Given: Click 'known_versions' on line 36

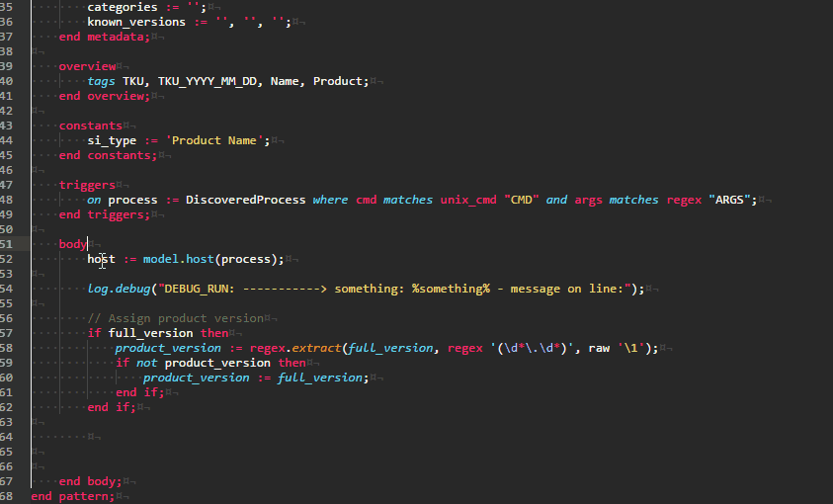Looking at the screenshot, I should (x=136, y=23).
